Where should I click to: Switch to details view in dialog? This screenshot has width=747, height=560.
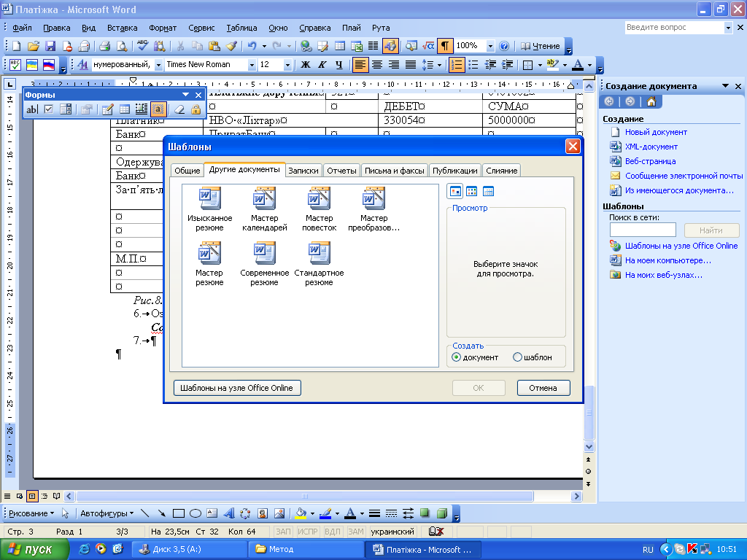tap(488, 192)
